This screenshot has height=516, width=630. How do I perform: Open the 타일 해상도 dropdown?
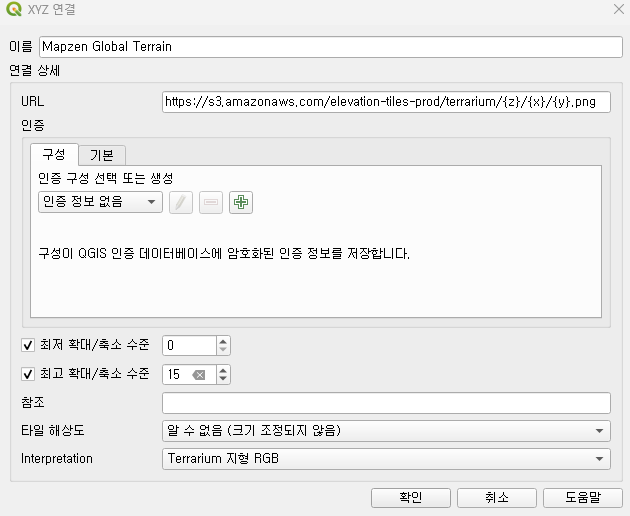[x=386, y=431]
